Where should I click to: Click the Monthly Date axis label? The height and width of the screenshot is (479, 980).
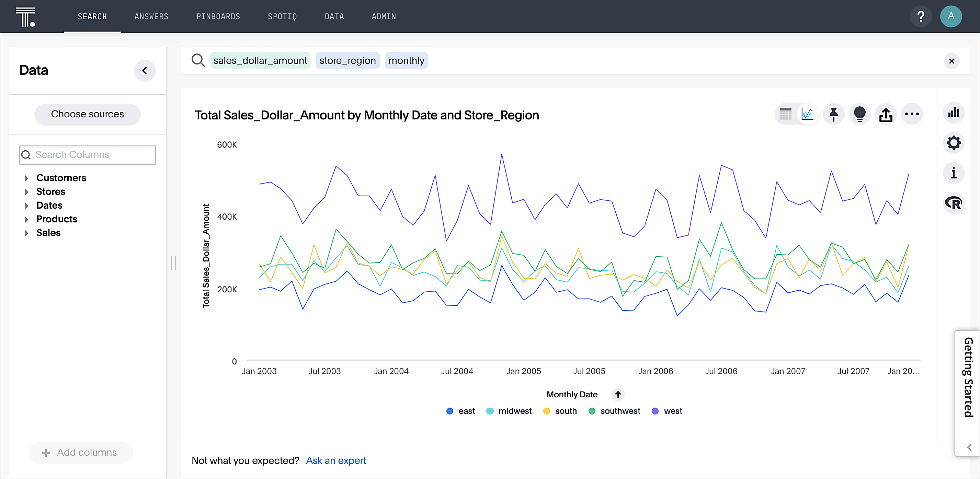pos(572,395)
